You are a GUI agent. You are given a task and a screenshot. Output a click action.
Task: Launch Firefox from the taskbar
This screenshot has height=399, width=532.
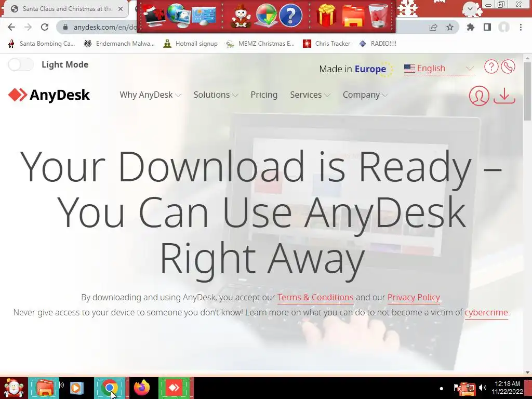142,387
